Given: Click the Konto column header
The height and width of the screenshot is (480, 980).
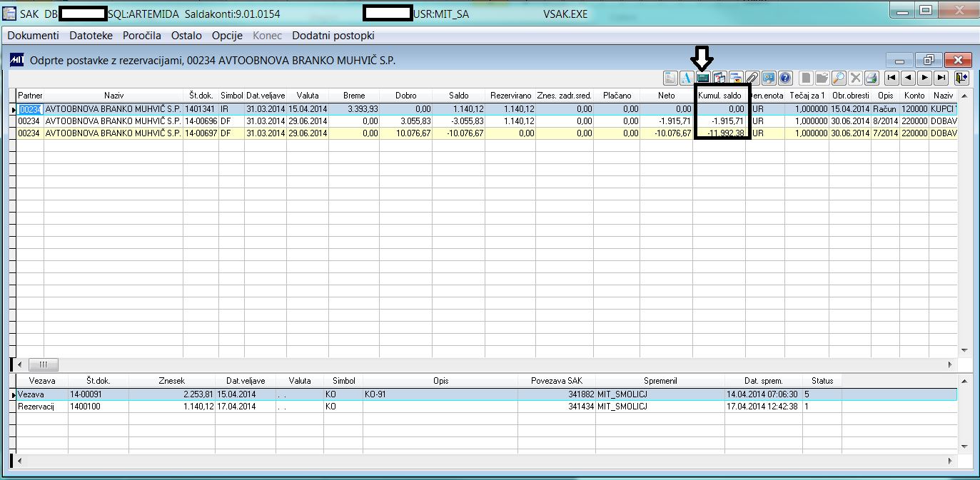Looking at the screenshot, I should pyautogui.click(x=914, y=96).
